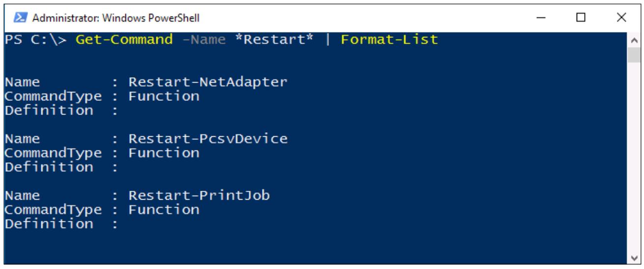Click the first CommandType Function value
Screen dimensions: 644x269
click(x=163, y=97)
